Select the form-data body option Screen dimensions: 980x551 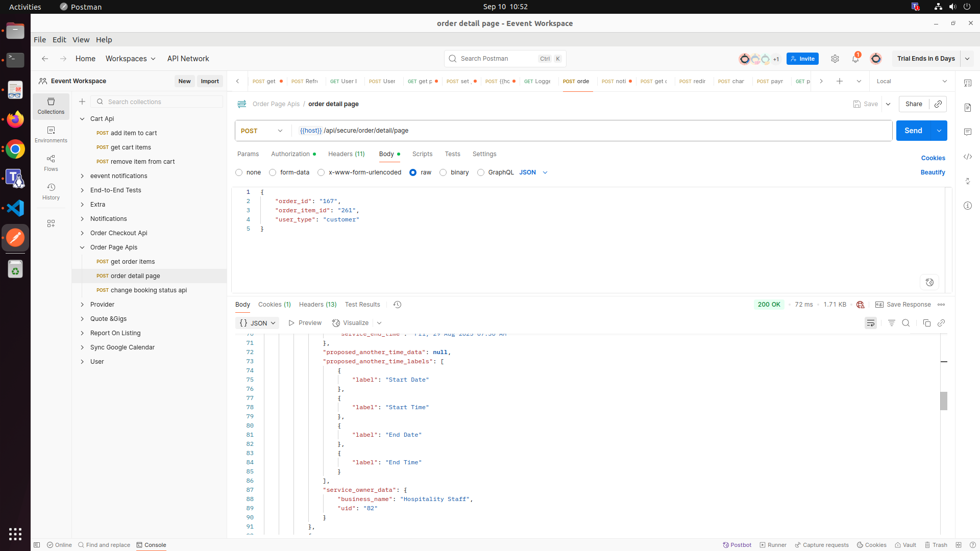tap(289, 172)
